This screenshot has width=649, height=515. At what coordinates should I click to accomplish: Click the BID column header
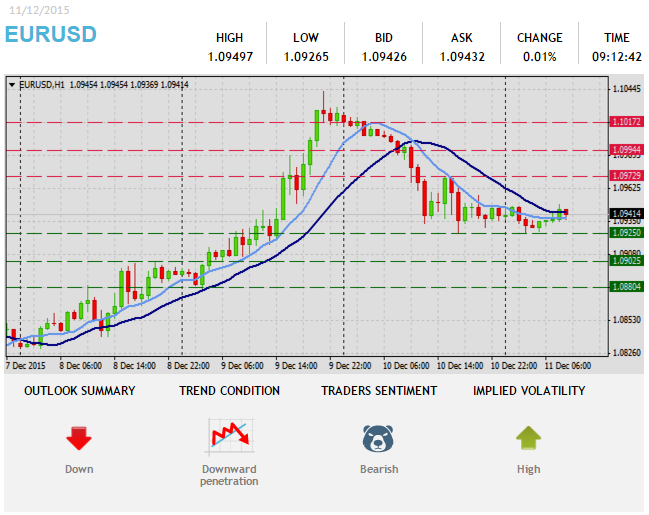pos(384,38)
